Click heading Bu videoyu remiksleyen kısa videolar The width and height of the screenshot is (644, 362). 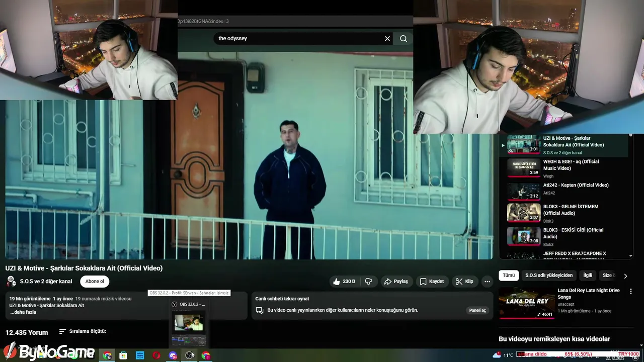point(554,339)
